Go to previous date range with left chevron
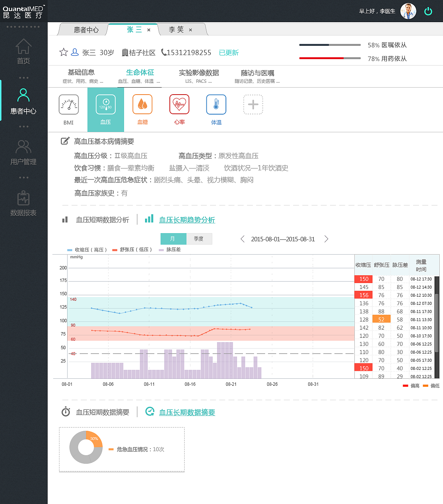The image size is (443, 504). coord(243,239)
